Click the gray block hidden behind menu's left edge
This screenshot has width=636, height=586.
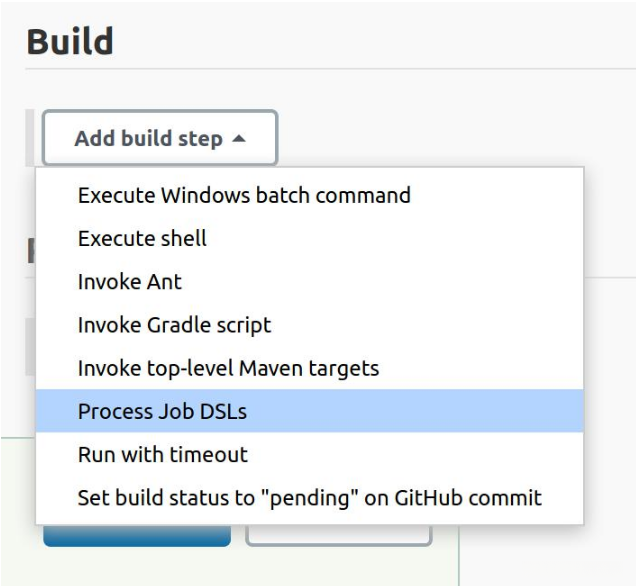pyautogui.click(x=30, y=346)
